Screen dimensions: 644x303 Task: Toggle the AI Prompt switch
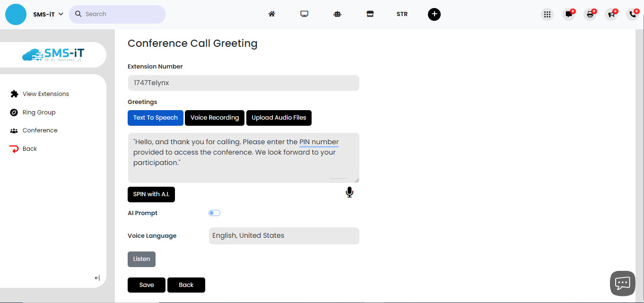[214, 213]
